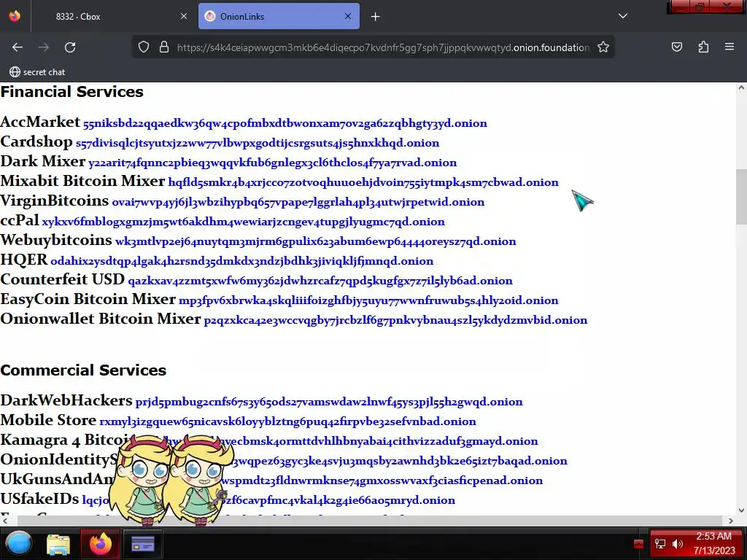This screenshot has height=560, width=747.
Task: Switch to Firefox in the taskbar
Action: (100, 544)
